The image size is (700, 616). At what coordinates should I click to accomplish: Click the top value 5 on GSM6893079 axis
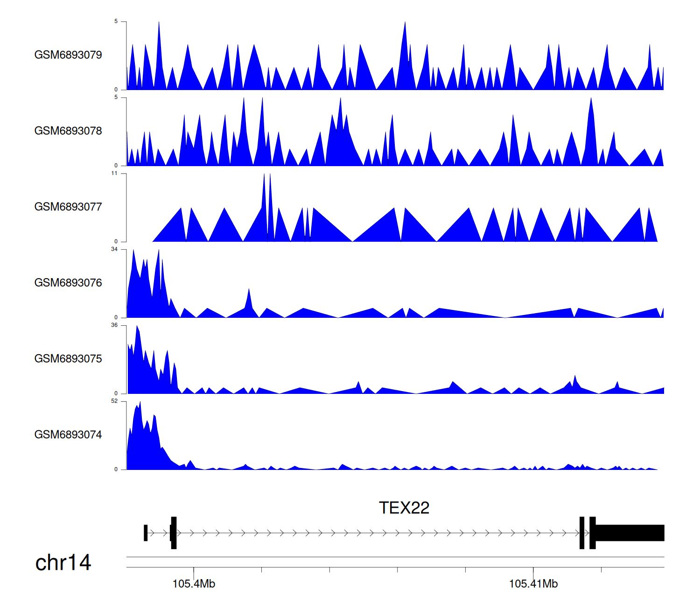tap(116, 21)
